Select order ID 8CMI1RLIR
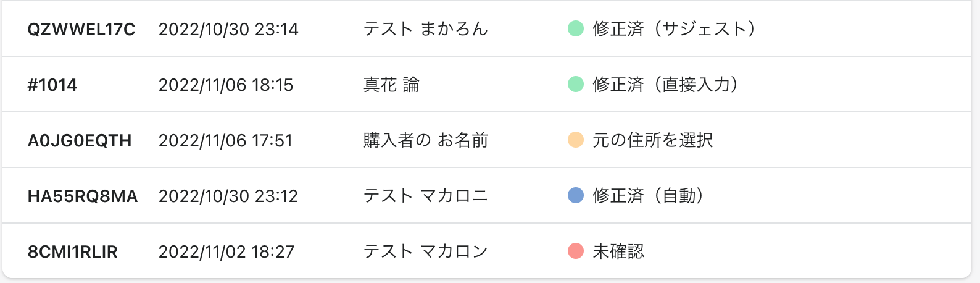This screenshot has width=980, height=283. point(73,251)
